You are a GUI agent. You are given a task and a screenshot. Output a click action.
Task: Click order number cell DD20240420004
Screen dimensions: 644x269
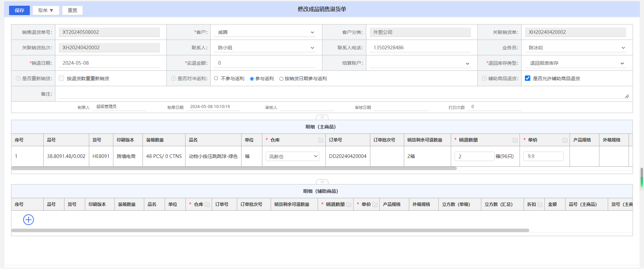coord(348,156)
